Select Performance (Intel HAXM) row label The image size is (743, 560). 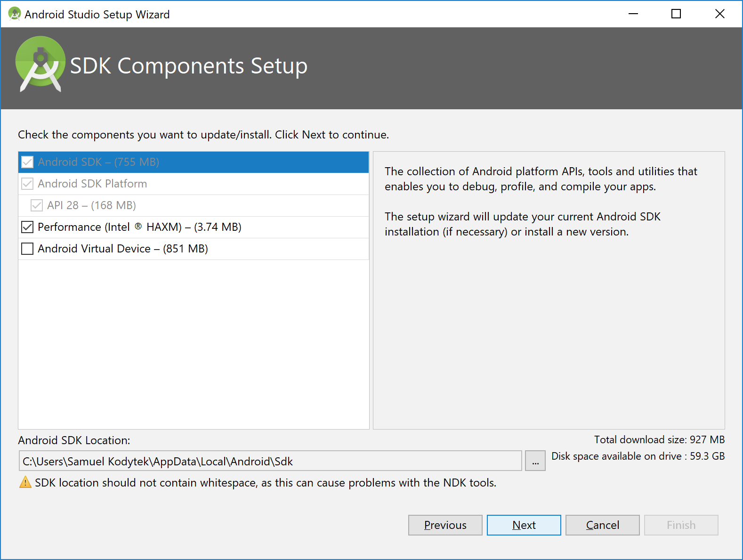point(139,227)
